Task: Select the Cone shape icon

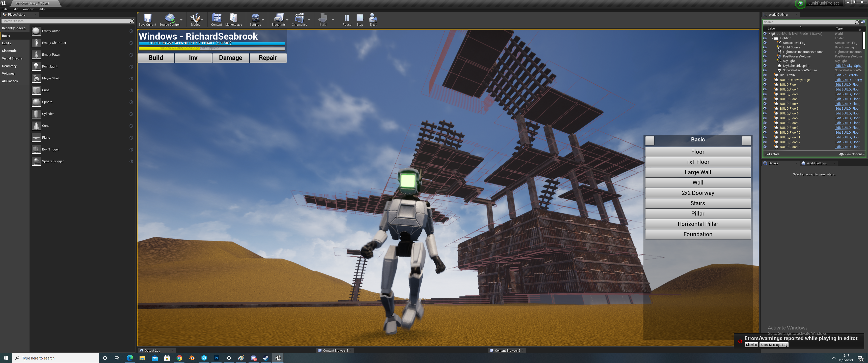Action: [36, 126]
